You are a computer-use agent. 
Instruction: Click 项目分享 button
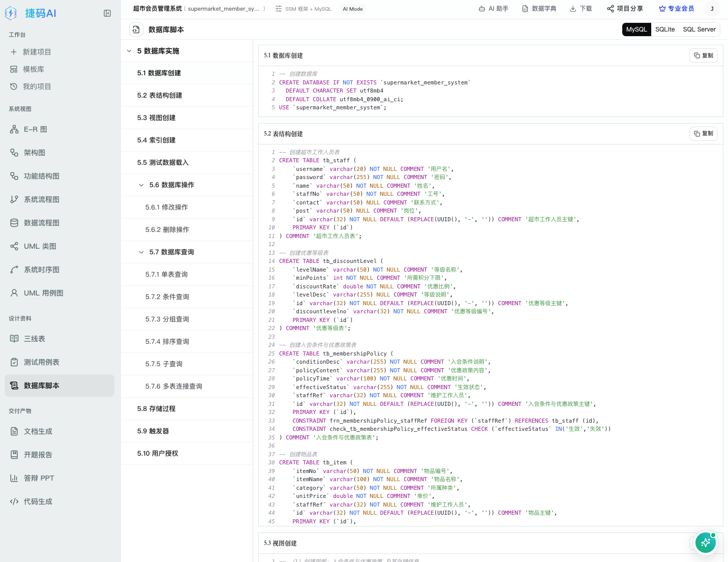point(625,9)
